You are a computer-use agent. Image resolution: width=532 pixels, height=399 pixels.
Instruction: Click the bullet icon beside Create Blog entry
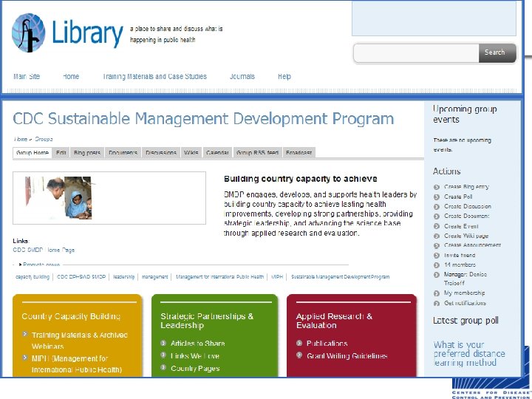pyautogui.click(x=437, y=187)
